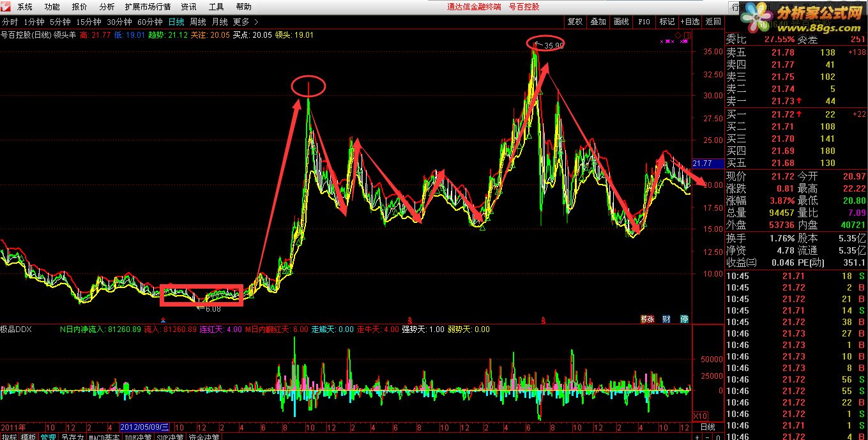Select the DDE决策 indicator tab
The image size is (868, 440).
139,437
